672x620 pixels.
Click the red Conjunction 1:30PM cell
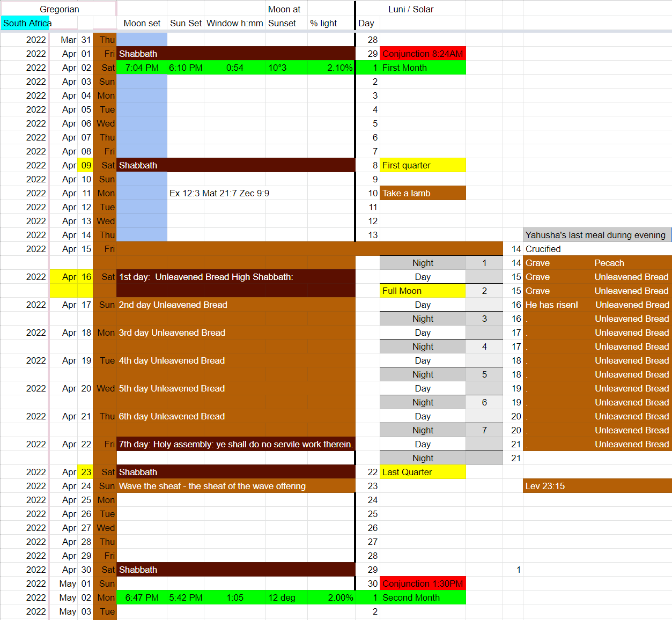422,584
